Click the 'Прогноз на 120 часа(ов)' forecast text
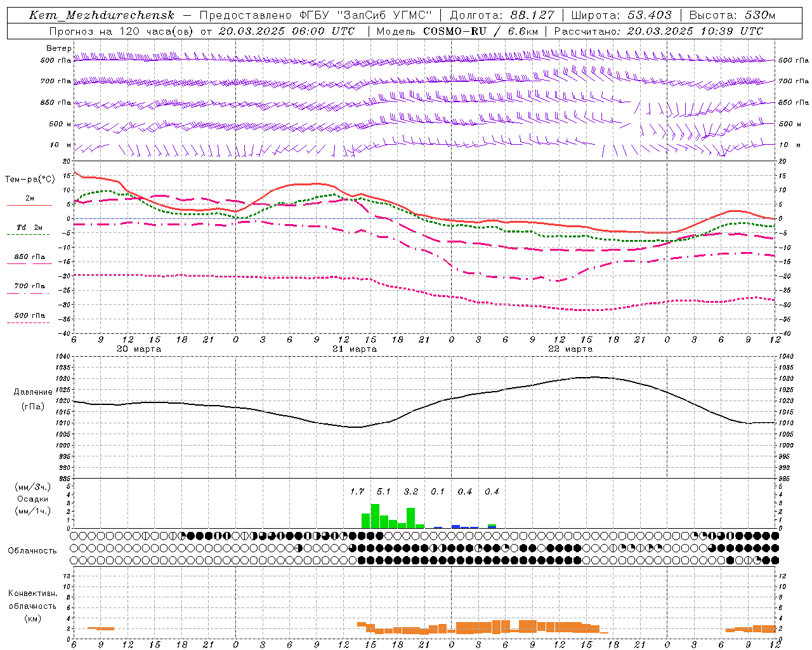The image size is (812, 650). [121, 31]
